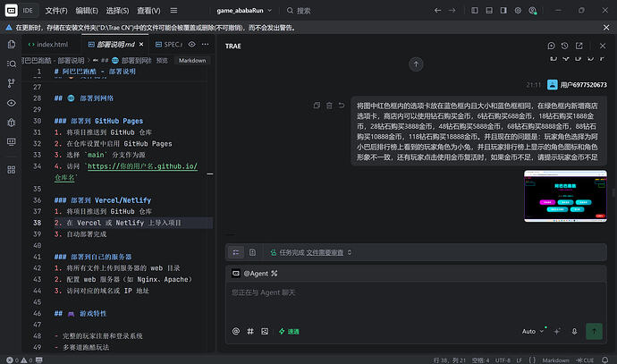Attach an image to chat
This screenshot has height=364, width=617.
265,331
